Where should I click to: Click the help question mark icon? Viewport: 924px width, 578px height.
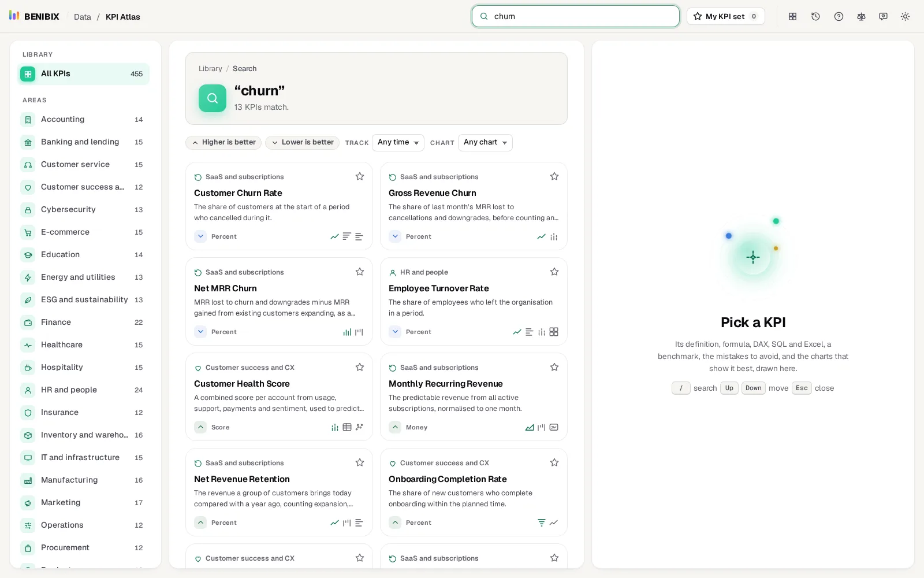(x=839, y=17)
